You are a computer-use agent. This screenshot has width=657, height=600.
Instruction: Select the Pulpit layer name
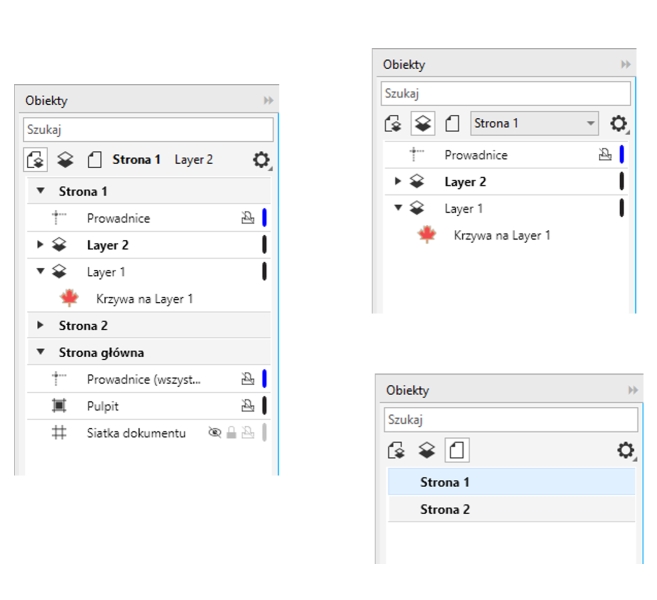[103, 406]
